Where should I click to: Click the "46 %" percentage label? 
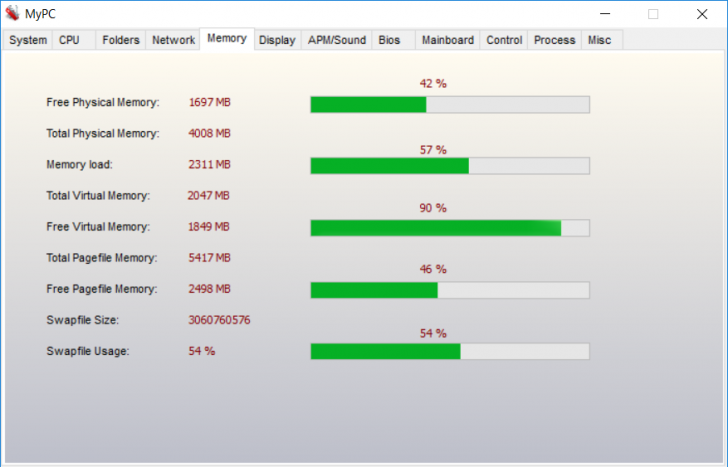(433, 269)
